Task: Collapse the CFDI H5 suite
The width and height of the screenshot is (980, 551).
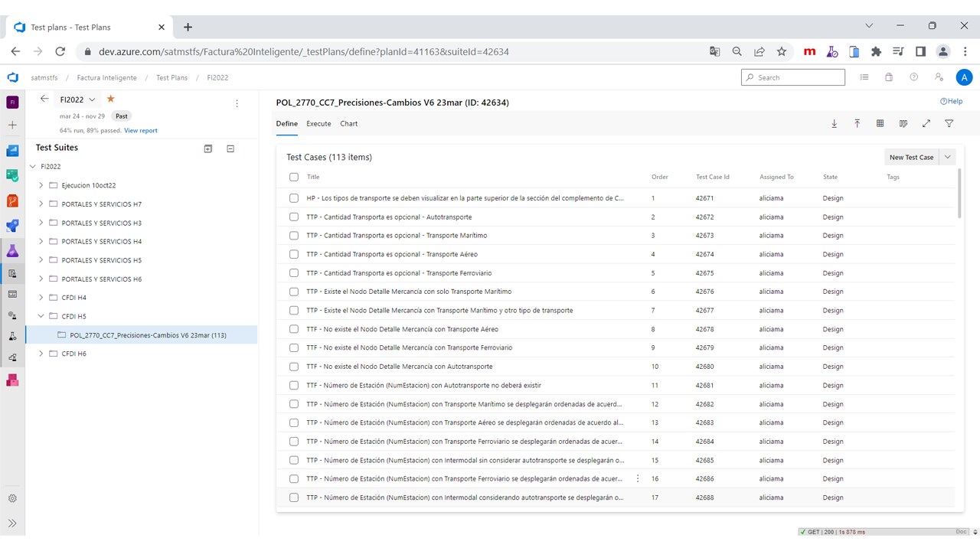Action: coord(41,316)
